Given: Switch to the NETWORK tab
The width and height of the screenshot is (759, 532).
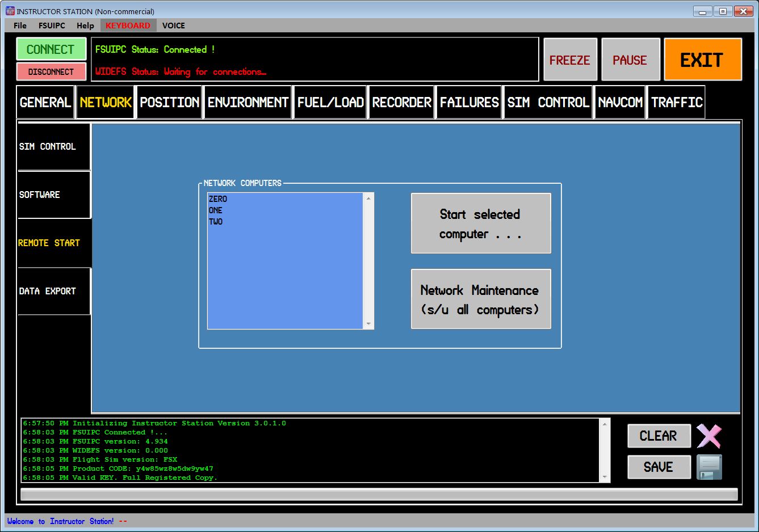Looking at the screenshot, I should tap(106, 102).
